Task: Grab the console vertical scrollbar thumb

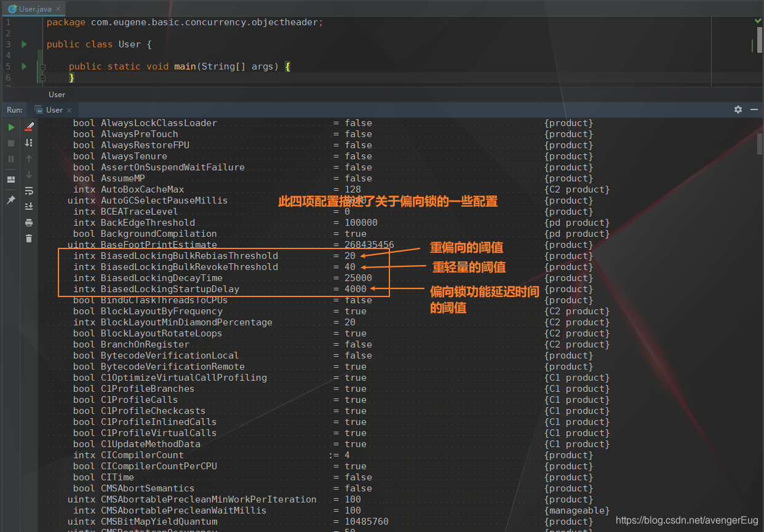Action: coord(760,144)
